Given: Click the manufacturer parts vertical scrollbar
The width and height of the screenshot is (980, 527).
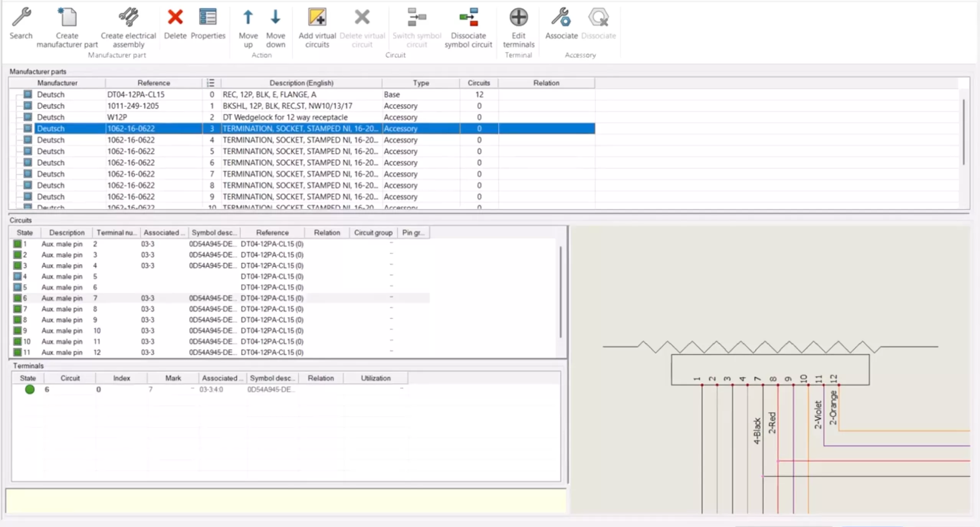Looking at the screenshot, I should [963, 130].
